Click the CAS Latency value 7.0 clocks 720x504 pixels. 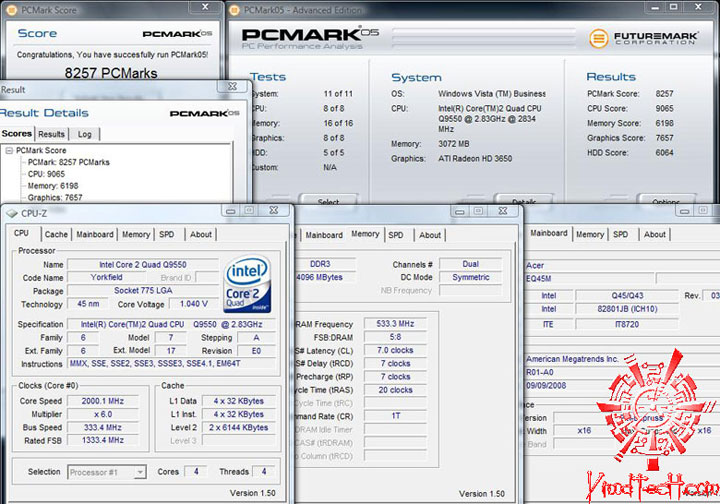pos(395,350)
